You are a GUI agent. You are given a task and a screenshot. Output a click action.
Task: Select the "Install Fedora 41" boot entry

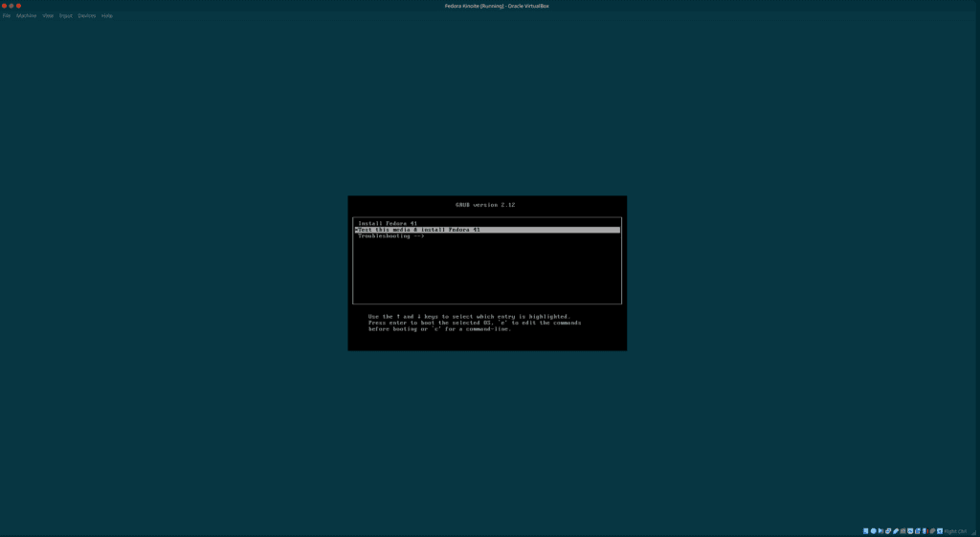click(x=388, y=223)
